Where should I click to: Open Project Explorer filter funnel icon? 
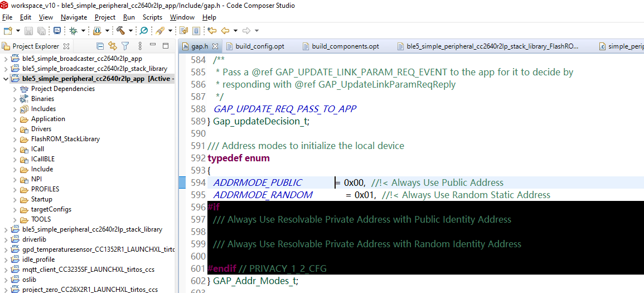click(125, 46)
